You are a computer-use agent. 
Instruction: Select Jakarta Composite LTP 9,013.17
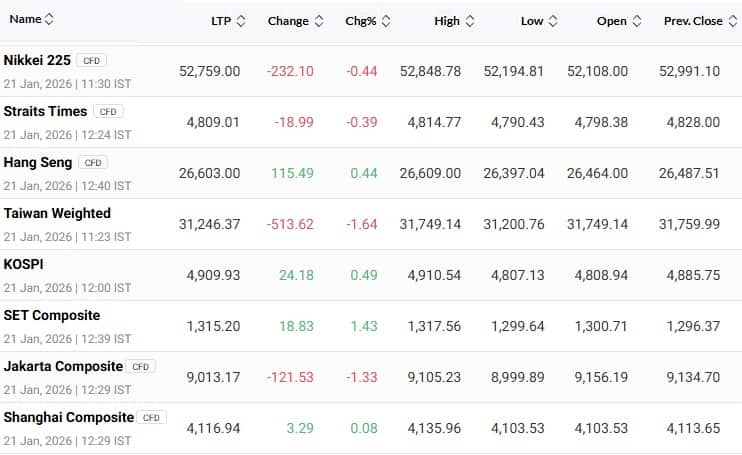(213, 377)
